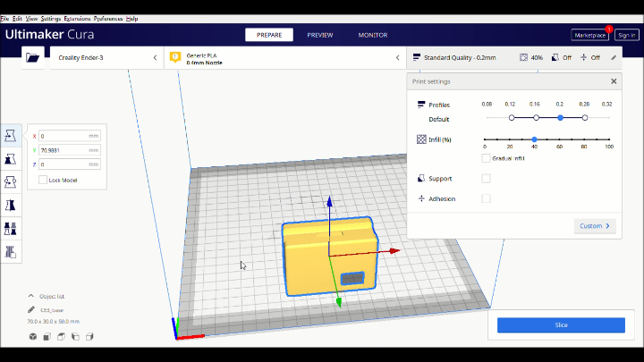This screenshot has width=644, height=362.
Task: Click the Z position input field
Action: pyautogui.click(x=70, y=164)
